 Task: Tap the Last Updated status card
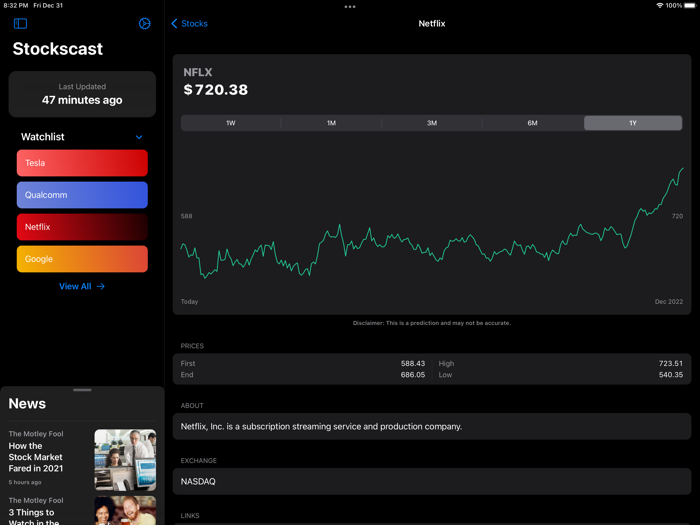[x=82, y=94]
